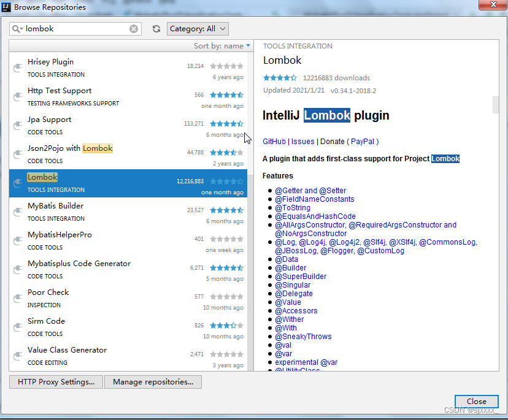Click the Mybatisplus Code Generator plug icon
Viewport: 508px width, 420px height.
[x=18, y=269]
